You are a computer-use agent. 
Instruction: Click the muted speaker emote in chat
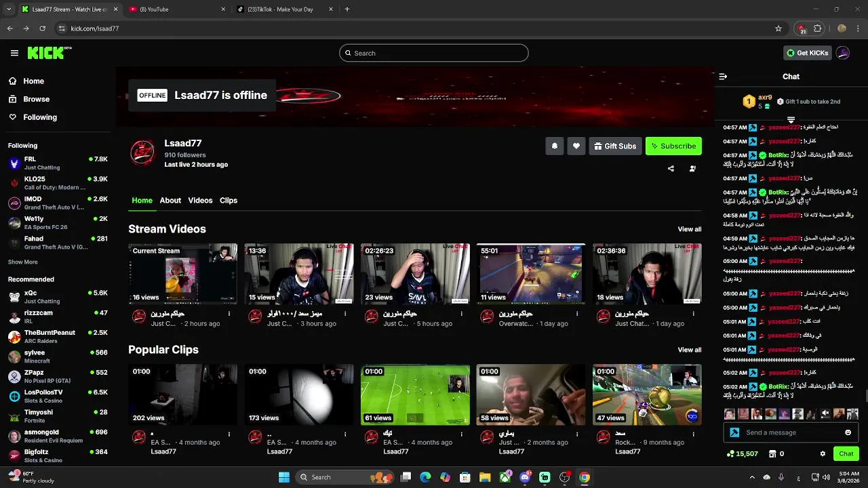coord(825,413)
